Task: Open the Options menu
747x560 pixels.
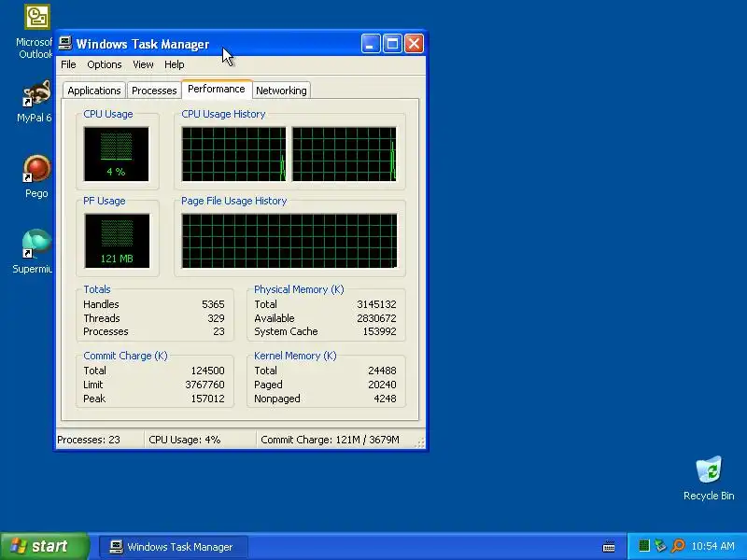Action: pos(105,64)
